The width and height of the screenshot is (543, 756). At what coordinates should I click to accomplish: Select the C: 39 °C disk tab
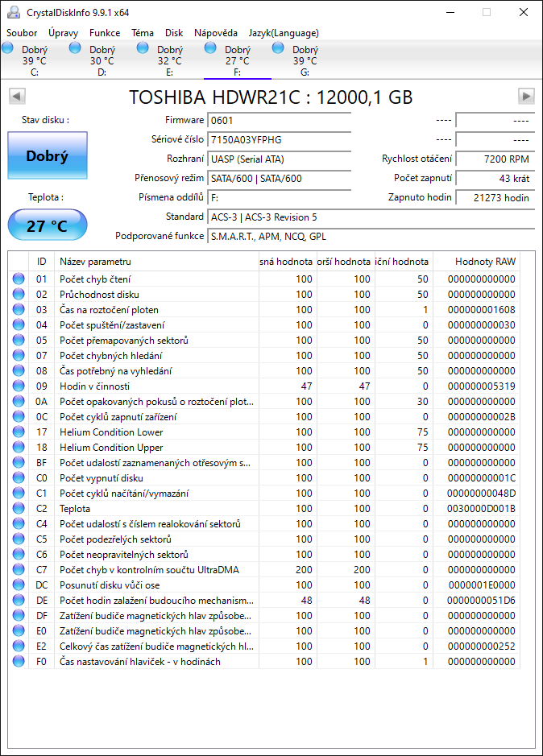(35, 60)
